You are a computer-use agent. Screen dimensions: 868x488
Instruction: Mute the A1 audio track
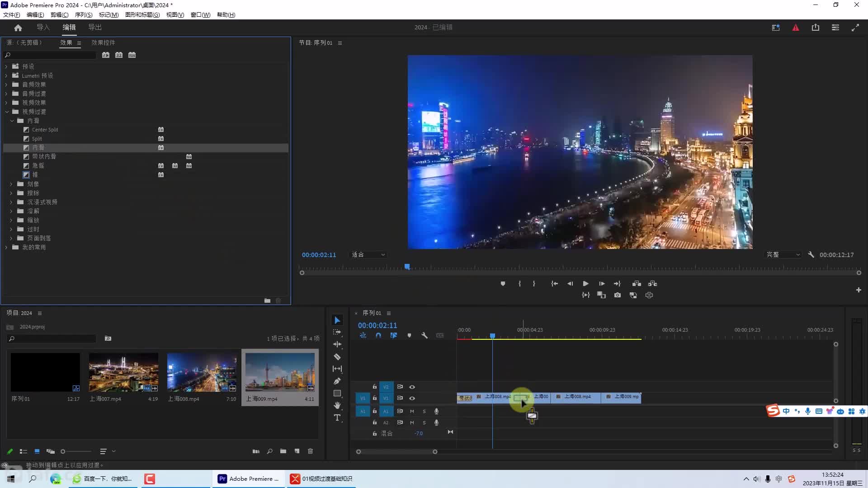(412, 411)
